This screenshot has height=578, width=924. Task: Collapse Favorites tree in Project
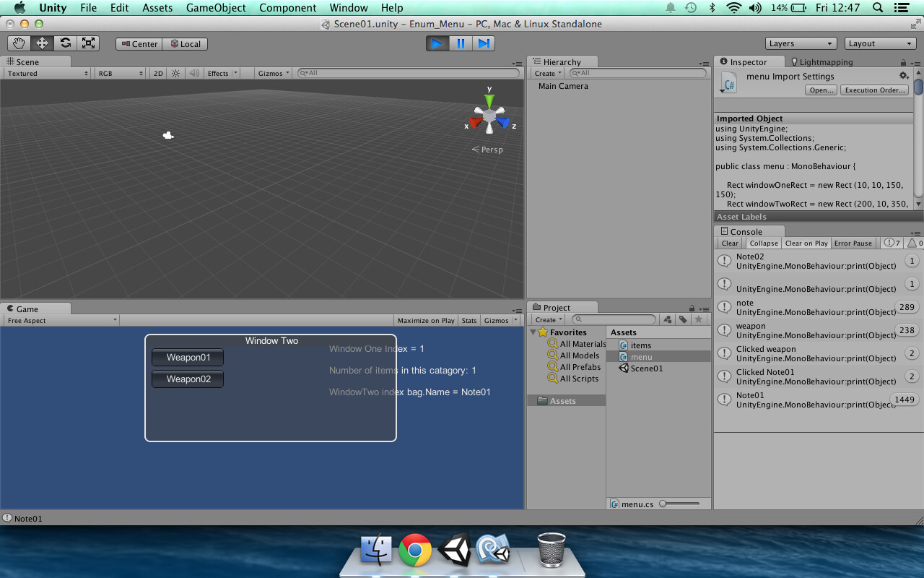tap(534, 332)
